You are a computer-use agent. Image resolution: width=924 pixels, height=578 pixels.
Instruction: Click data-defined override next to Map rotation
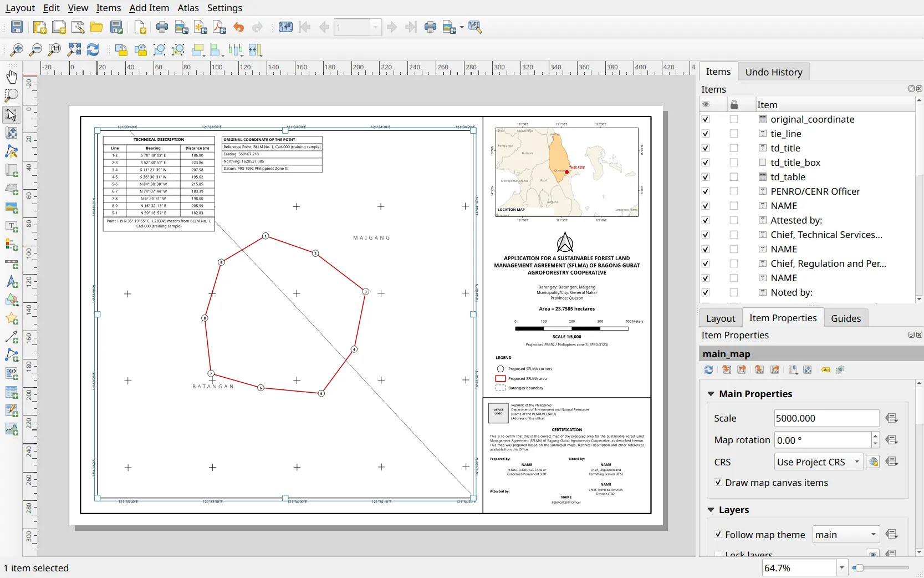(x=892, y=440)
